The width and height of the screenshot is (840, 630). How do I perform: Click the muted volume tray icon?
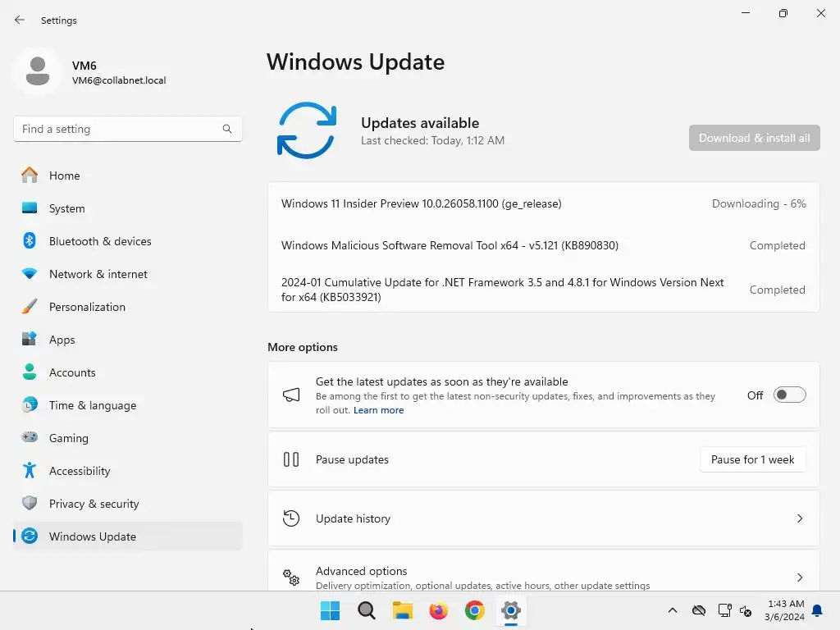[746, 610]
